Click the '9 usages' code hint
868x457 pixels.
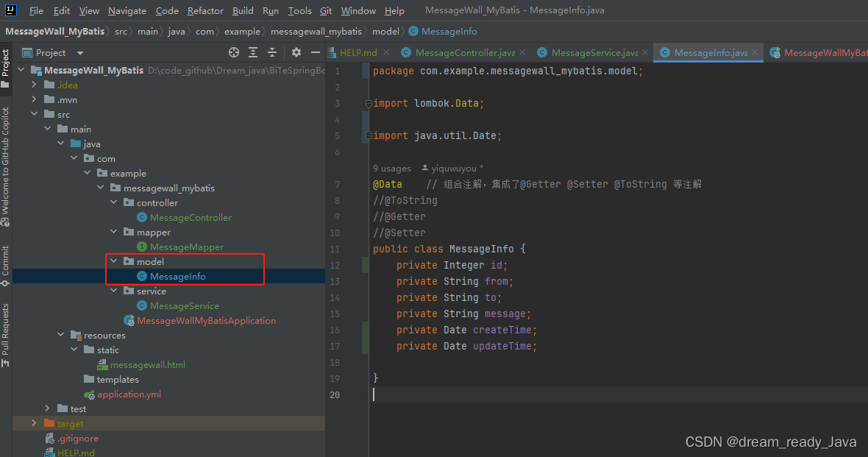point(392,169)
